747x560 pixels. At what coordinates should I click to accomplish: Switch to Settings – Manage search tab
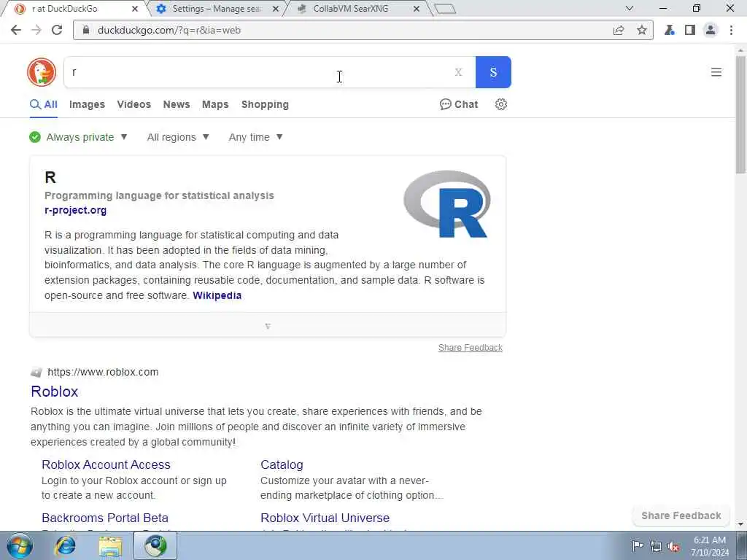(x=217, y=9)
